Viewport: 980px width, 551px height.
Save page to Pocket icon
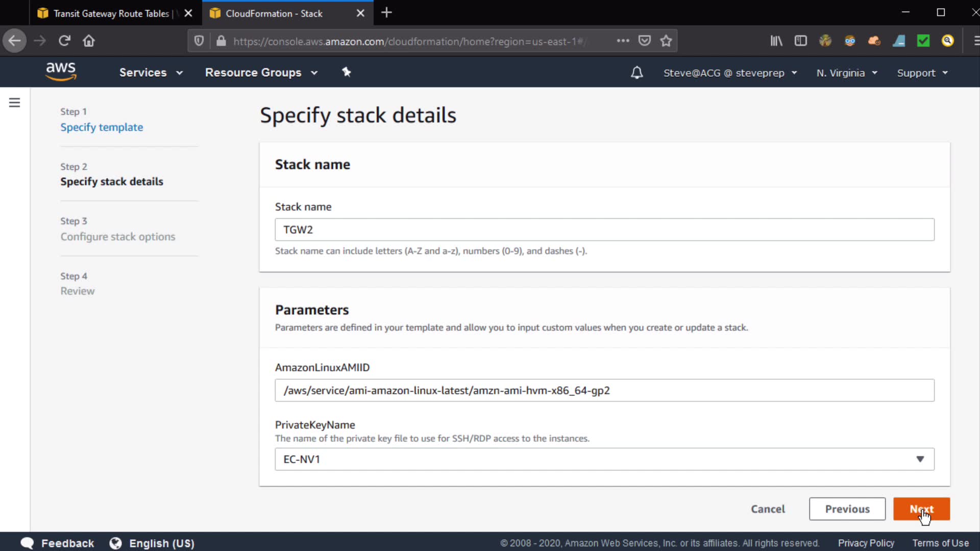[x=644, y=41]
